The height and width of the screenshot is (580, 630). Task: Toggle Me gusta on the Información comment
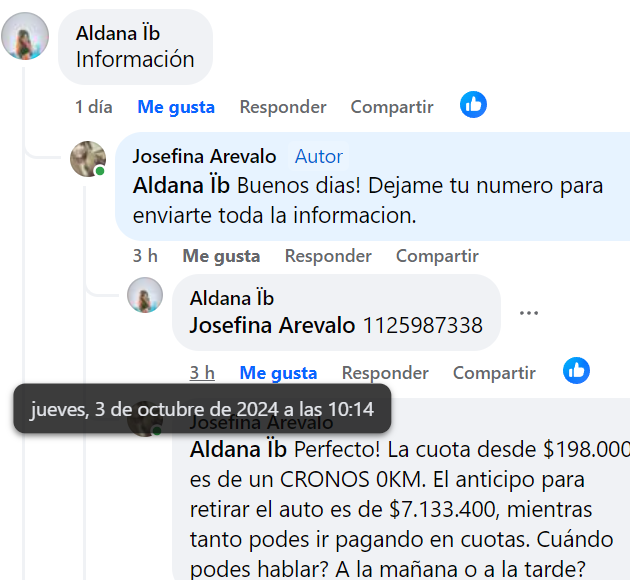click(176, 107)
